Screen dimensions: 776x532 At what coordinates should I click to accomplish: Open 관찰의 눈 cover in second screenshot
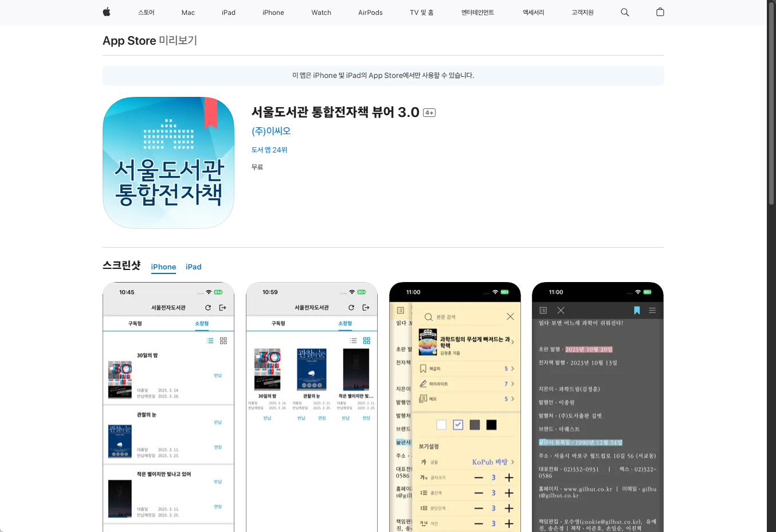[x=312, y=369]
